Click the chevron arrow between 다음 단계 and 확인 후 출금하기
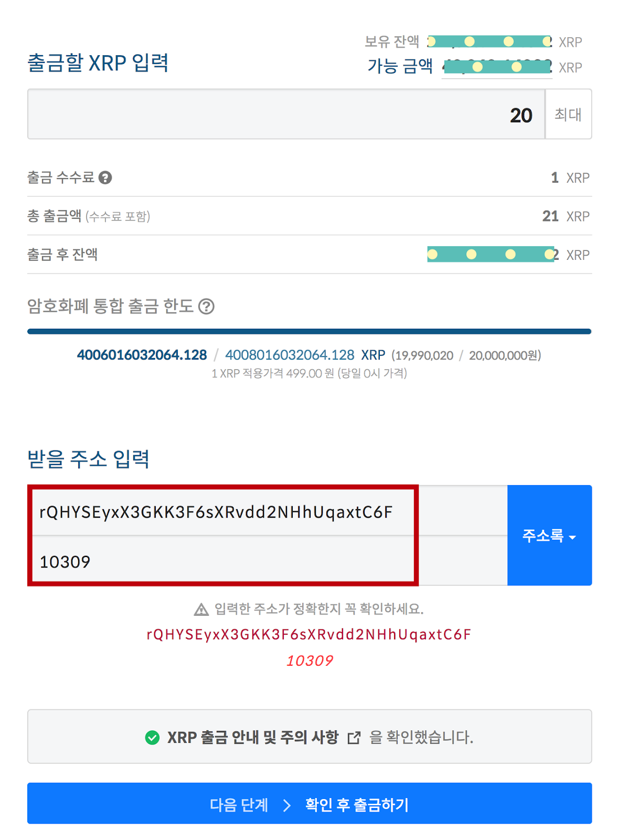Image resolution: width=627 pixels, height=840 pixels. pyautogui.click(x=287, y=805)
